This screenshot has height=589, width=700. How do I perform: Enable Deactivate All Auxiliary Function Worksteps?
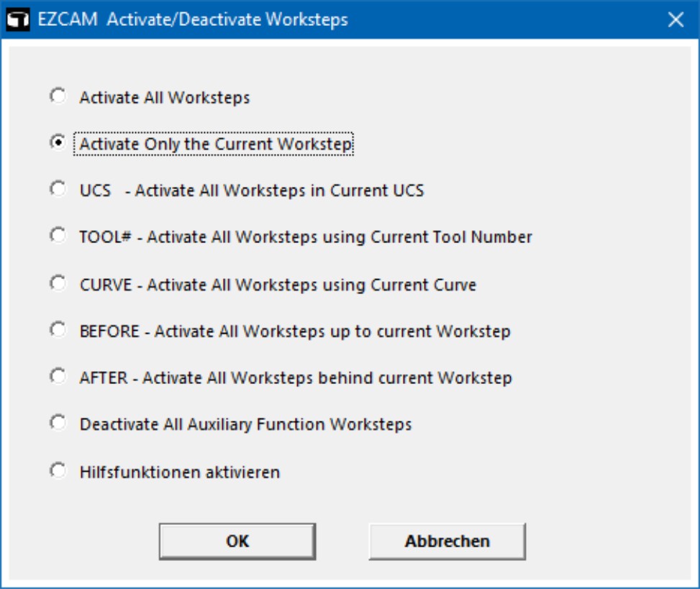pos(58,423)
